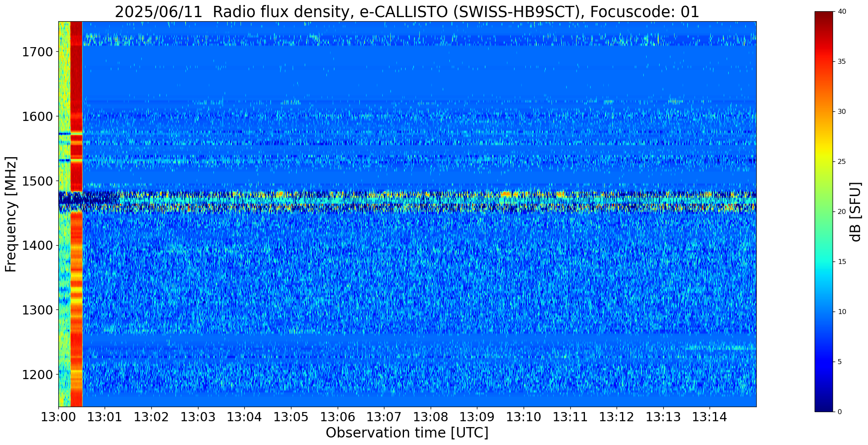Click the 1700 frequency tick label
The height and width of the screenshot is (445, 868).
pyautogui.click(x=38, y=52)
